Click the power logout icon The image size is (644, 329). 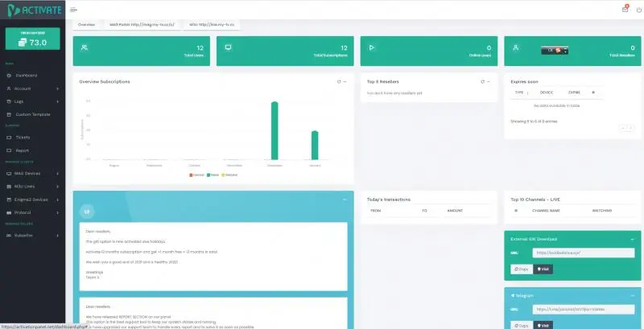pyautogui.click(x=638, y=10)
